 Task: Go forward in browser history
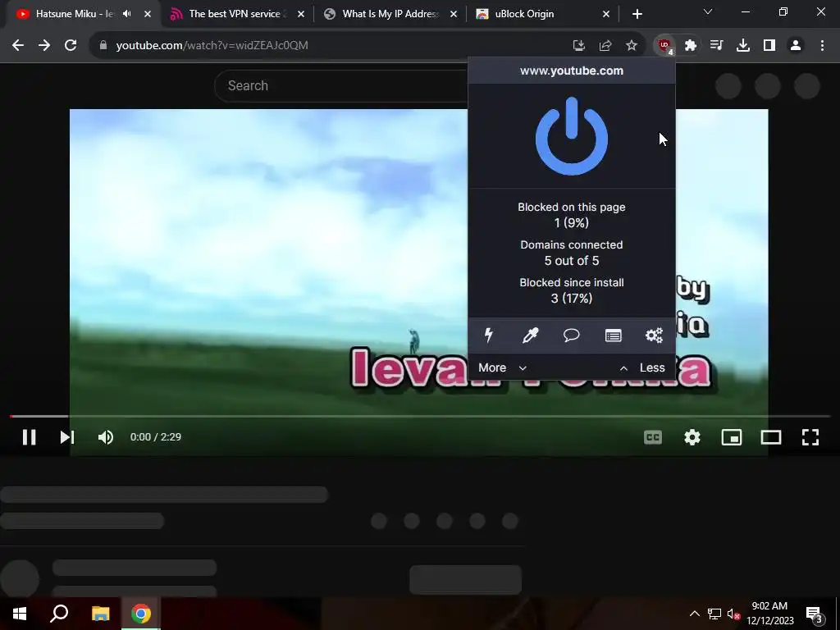(x=44, y=46)
